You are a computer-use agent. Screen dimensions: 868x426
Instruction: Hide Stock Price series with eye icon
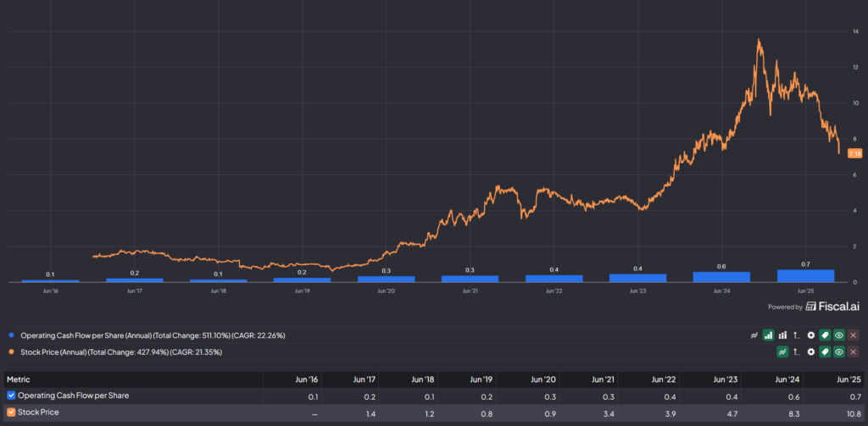pos(839,351)
